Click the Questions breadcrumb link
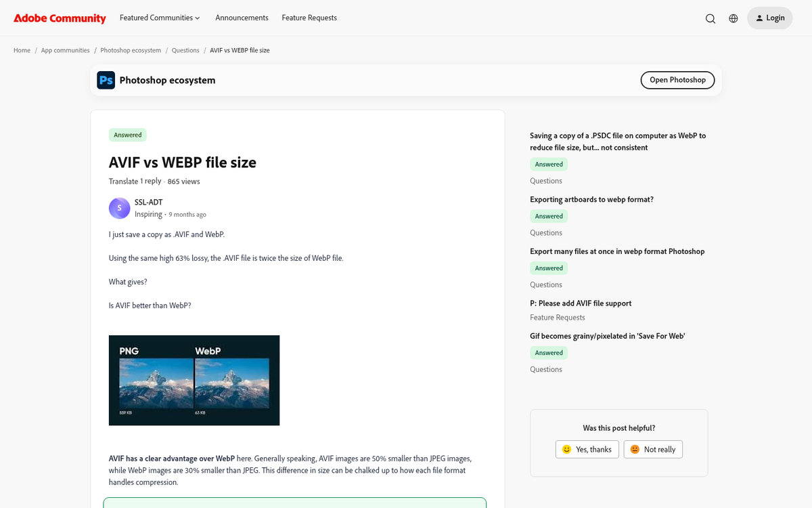The height and width of the screenshot is (508, 812). (185, 50)
